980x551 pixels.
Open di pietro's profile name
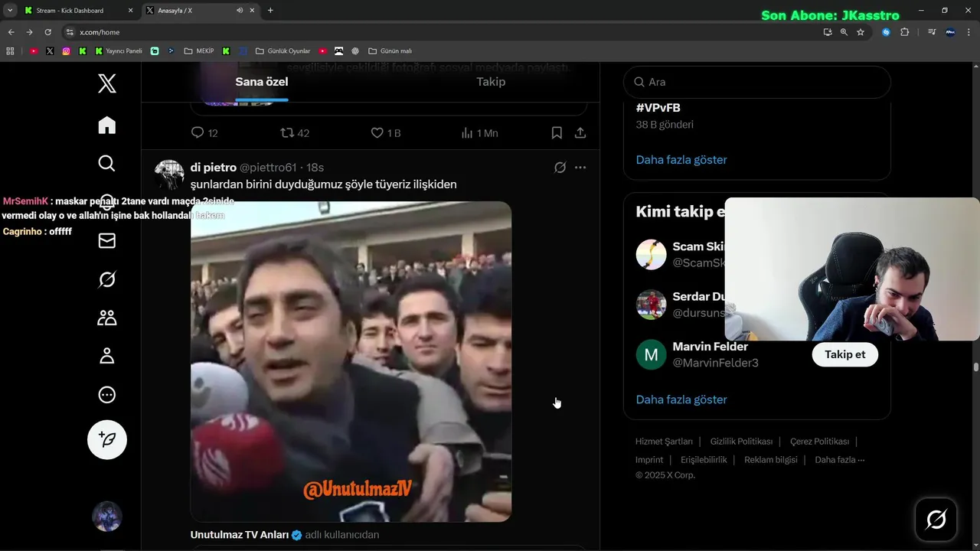(214, 167)
